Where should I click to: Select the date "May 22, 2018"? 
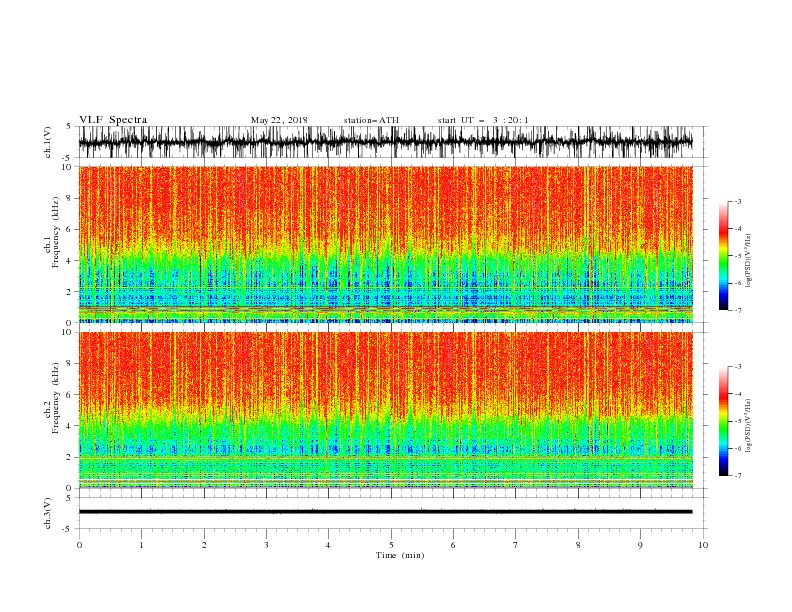coord(279,120)
